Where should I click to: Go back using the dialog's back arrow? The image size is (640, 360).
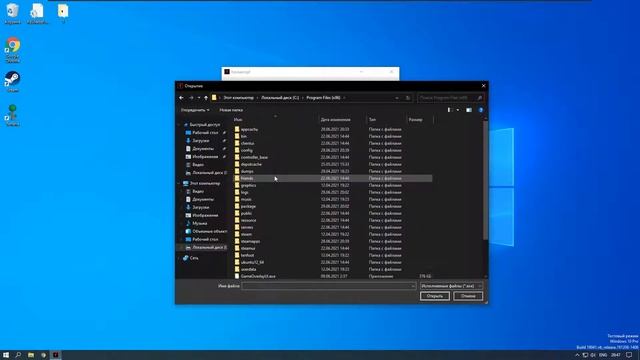(181, 98)
